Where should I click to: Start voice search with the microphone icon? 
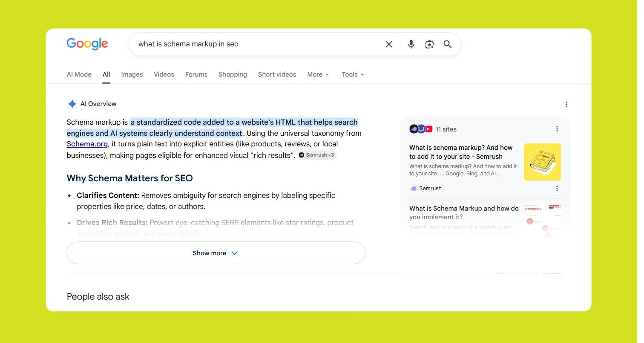(x=411, y=44)
